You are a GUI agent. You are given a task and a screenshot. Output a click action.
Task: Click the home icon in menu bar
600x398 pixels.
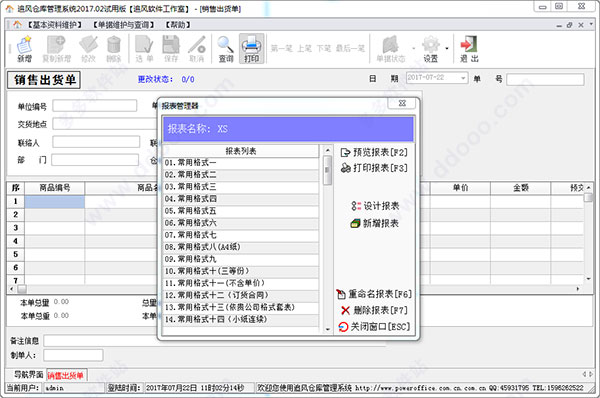(x=17, y=25)
